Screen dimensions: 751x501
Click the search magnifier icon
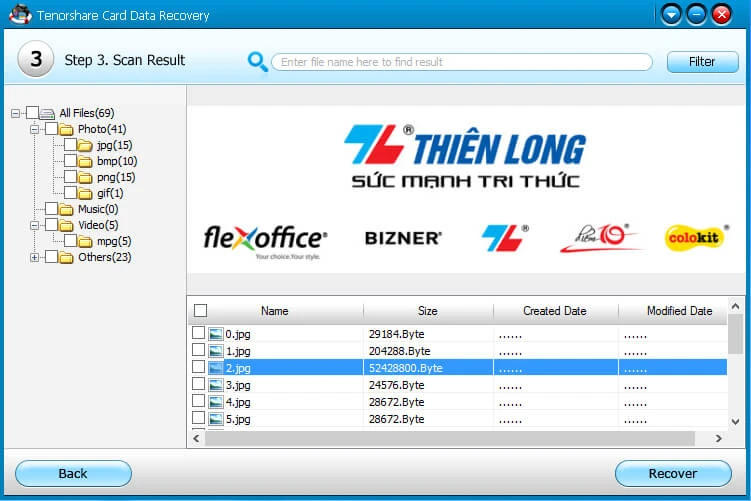257,62
